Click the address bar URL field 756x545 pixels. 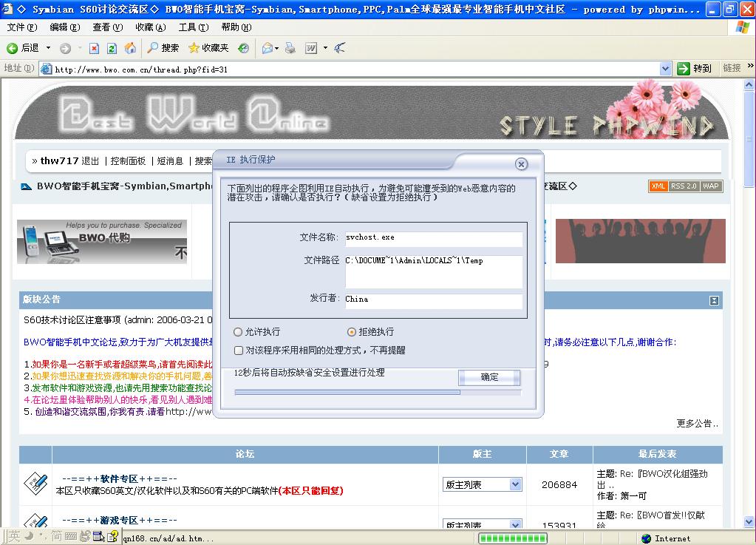(x=355, y=69)
